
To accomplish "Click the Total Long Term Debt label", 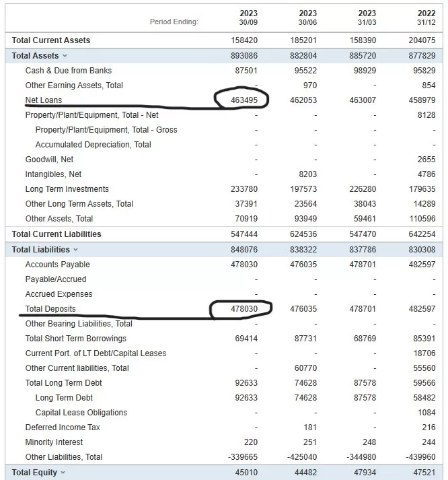I will click(x=64, y=382).
